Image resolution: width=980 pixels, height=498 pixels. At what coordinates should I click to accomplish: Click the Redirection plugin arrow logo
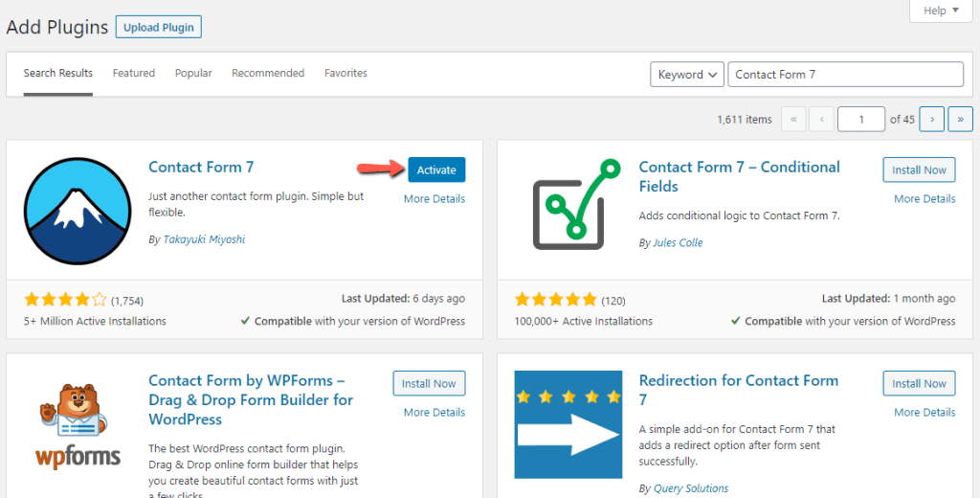568,424
